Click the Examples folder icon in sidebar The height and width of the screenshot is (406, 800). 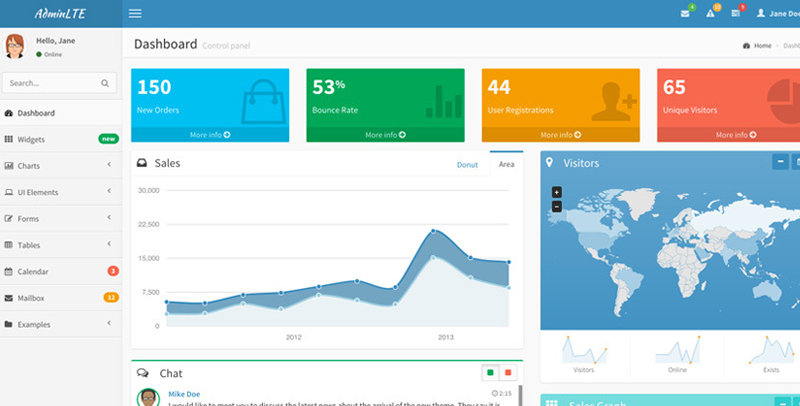click(x=9, y=324)
